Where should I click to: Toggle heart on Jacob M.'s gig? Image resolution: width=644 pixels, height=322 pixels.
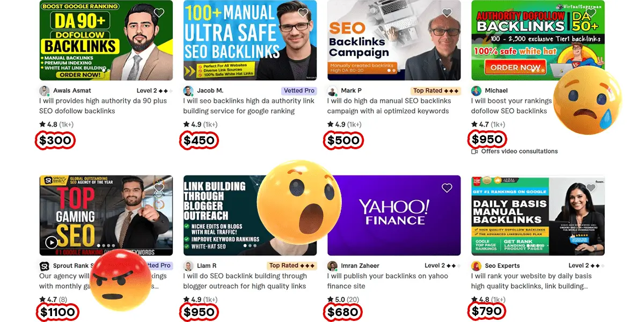(303, 13)
